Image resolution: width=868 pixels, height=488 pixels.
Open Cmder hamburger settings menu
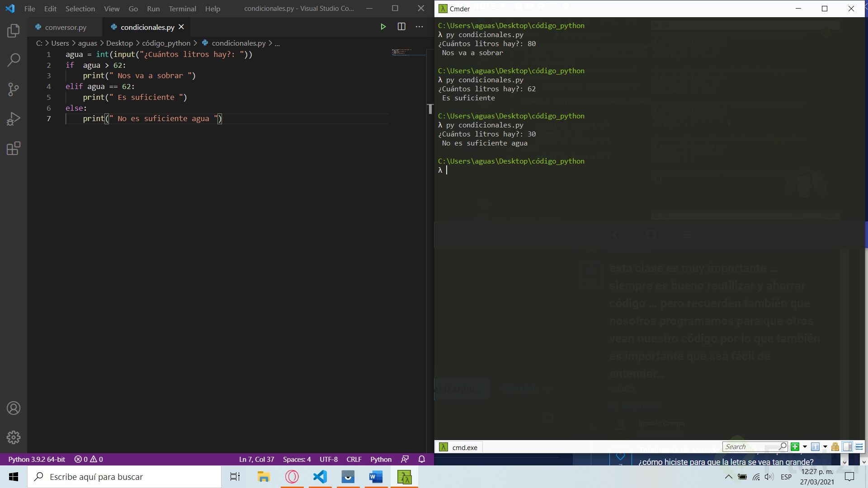[x=859, y=446]
